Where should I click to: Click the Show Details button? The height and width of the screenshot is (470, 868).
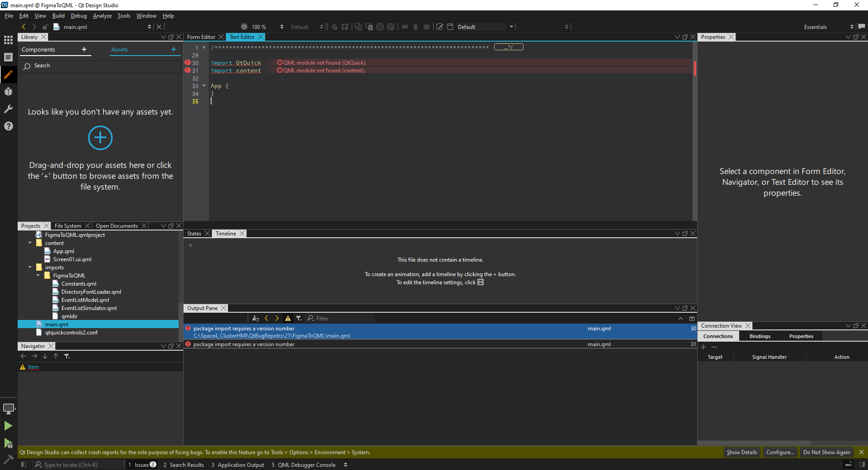741,452
